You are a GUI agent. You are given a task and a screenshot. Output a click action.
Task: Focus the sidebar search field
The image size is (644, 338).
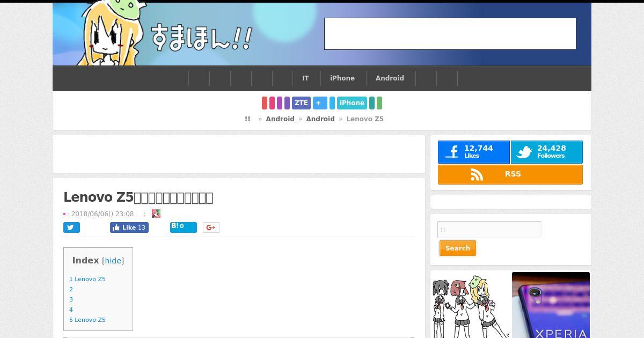(489, 230)
